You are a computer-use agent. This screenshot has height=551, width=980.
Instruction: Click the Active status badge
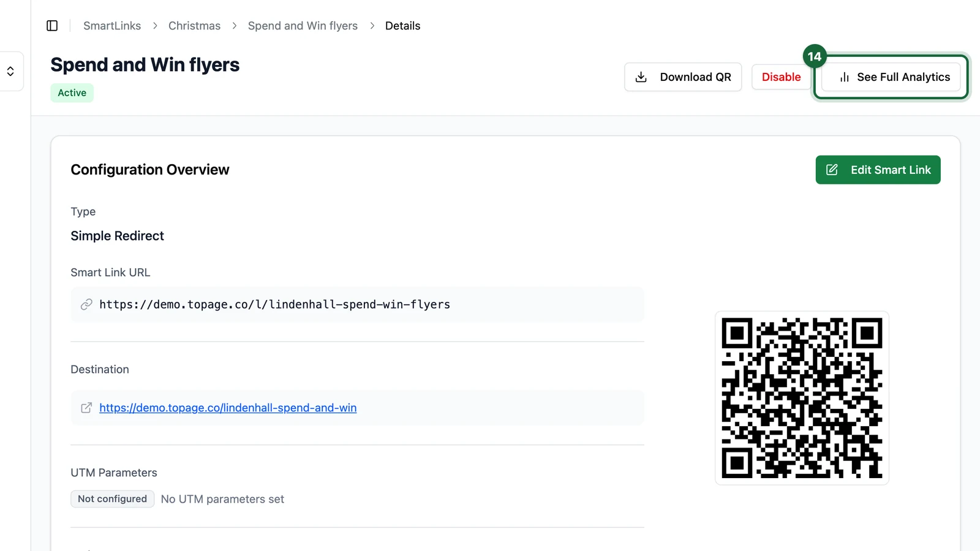coord(72,92)
